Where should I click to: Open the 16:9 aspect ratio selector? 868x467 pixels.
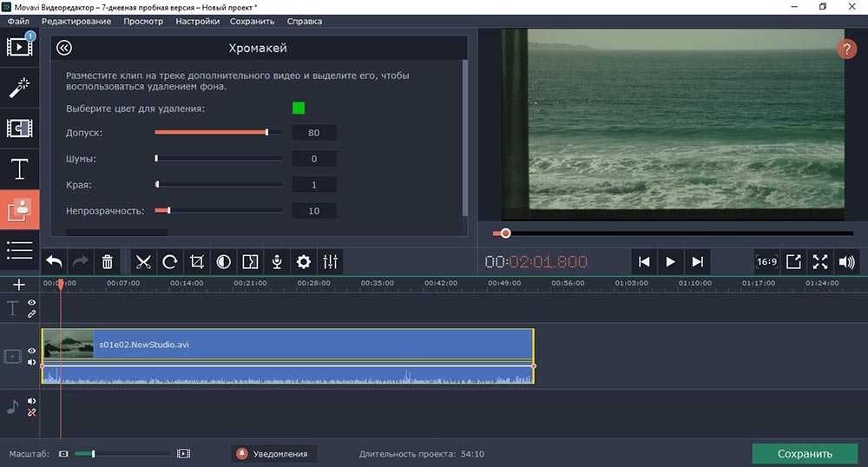tap(766, 261)
